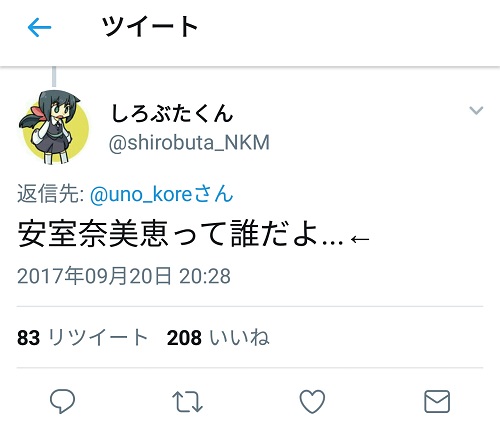Open the しろぶたくん display name
The image size is (500, 422).
172,113
